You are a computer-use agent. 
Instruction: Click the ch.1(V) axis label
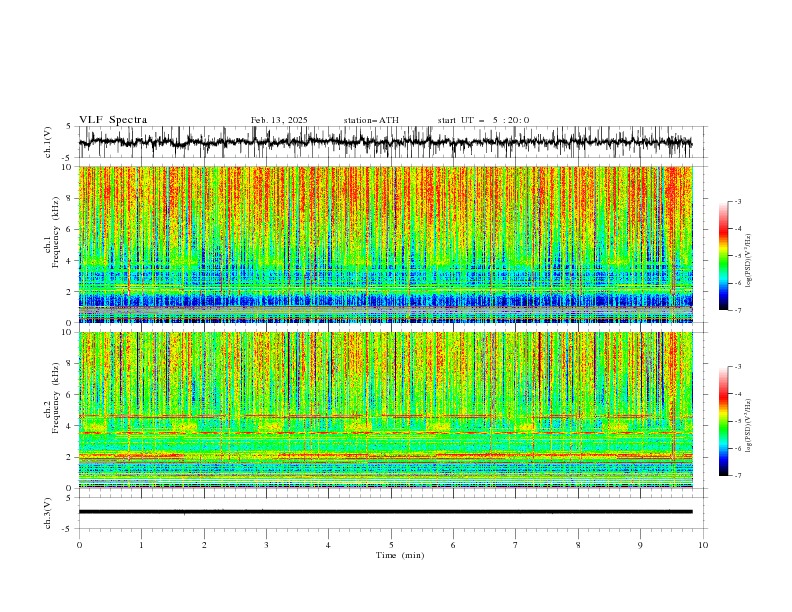pos(48,142)
